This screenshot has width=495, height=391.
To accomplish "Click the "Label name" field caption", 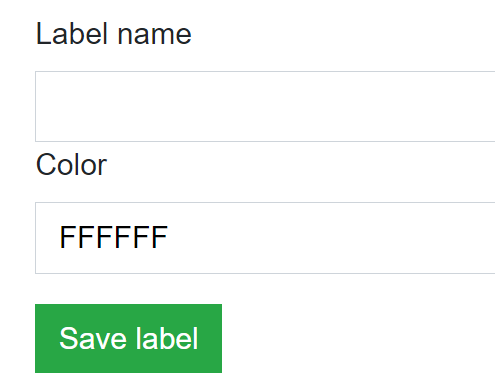I will 113,33.
